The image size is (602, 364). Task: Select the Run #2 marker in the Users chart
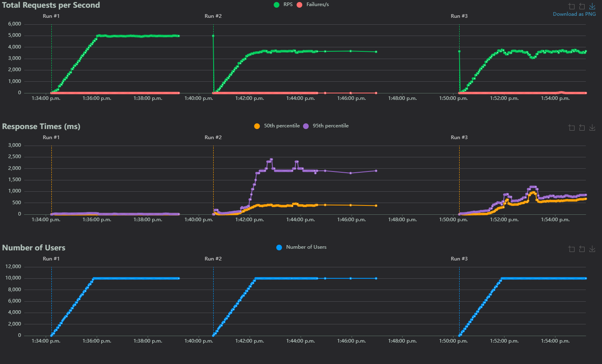tap(213, 259)
